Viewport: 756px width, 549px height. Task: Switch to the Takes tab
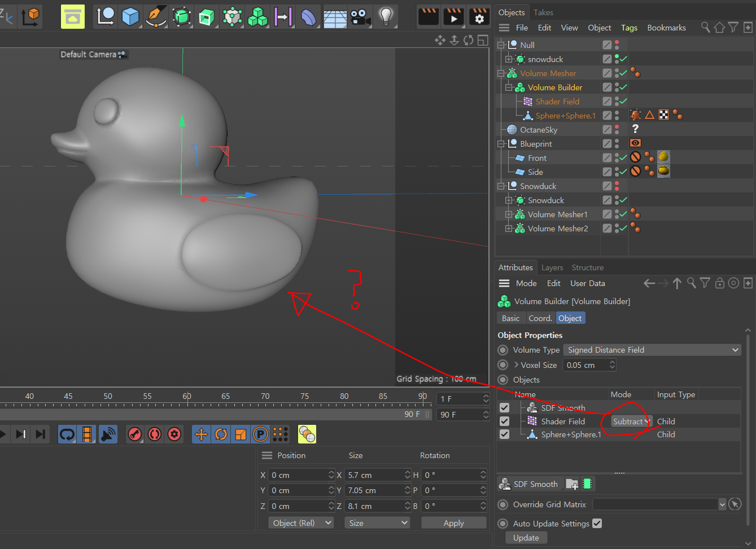(x=543, y=12)
